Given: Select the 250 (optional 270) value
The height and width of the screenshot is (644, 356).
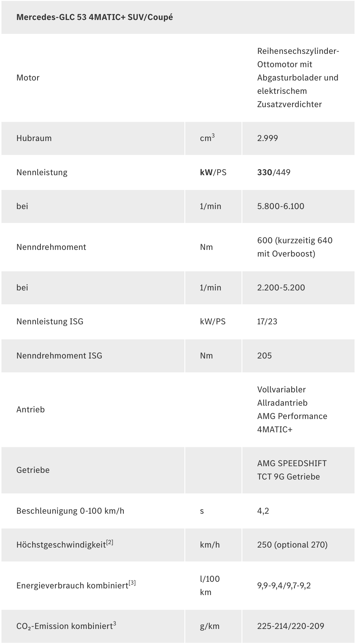Looking at the screenshot, I should point(292,545).
